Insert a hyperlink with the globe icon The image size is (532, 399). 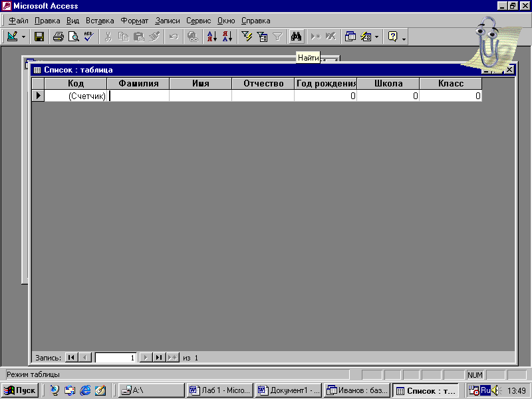point(192,37)
